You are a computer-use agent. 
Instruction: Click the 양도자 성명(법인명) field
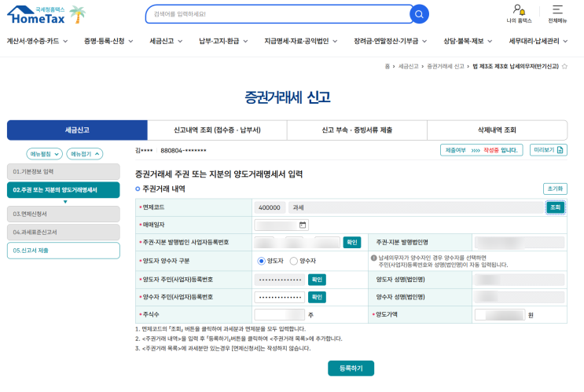pos(520,280)
